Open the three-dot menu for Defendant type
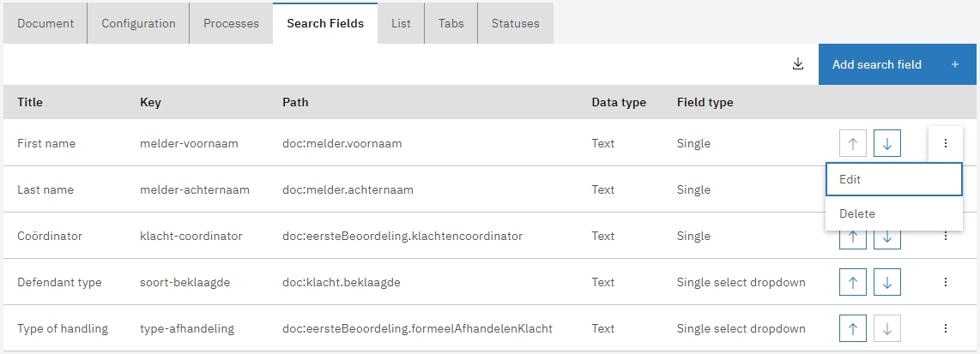 point(945,282)
